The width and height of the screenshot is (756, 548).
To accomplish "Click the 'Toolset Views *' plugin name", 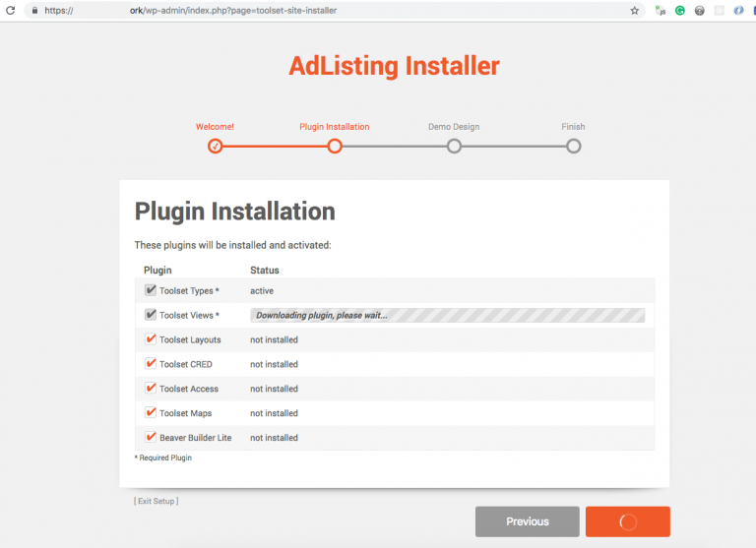I will click(189, 316).
